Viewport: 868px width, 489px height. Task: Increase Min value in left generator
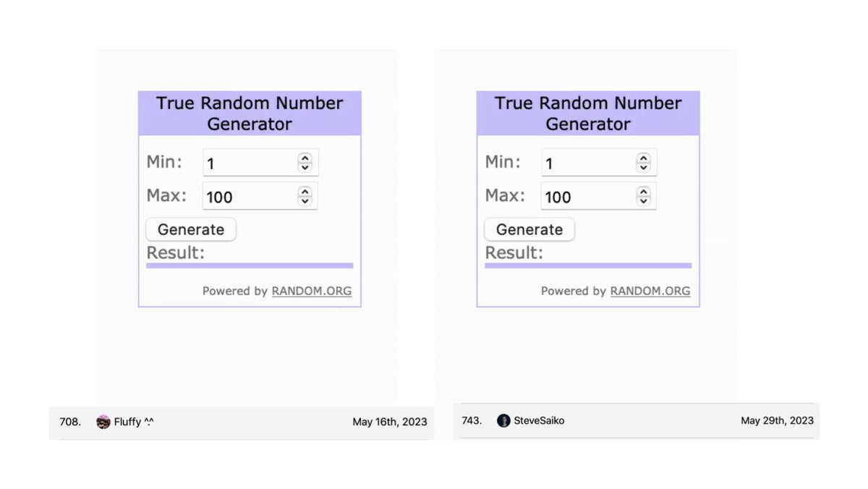[x=305, y=158]
